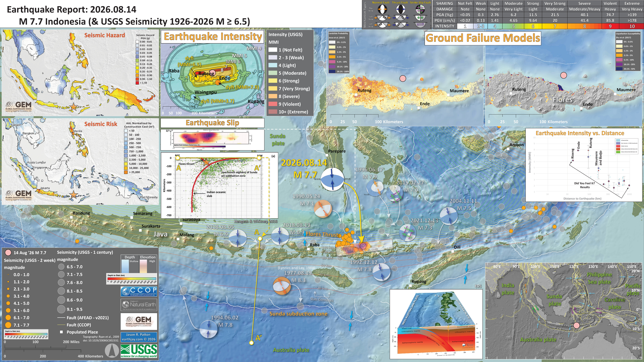Viewport: 644px width, 362px height.
Task: Click the A–A' cross-section seismicity plot
Action: point(220,185)
